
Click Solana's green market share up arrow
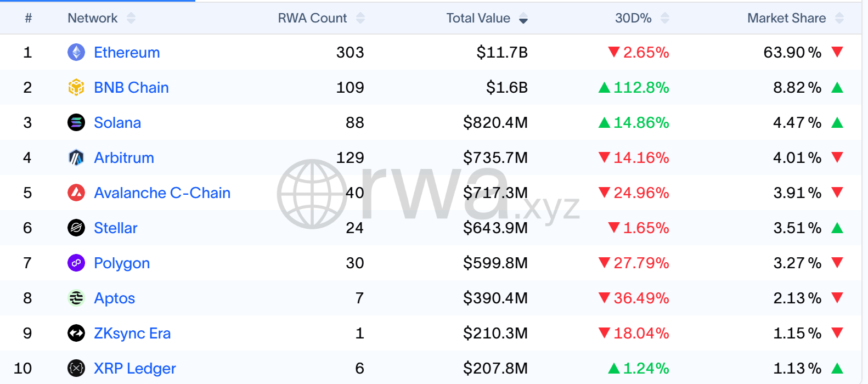(837, 122)
